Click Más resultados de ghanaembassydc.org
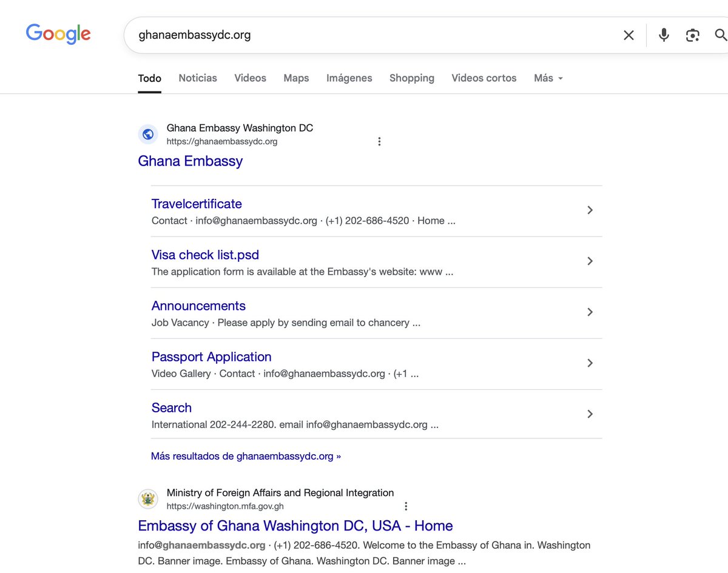The image size is (728, 573). click(x=246, y=456)
